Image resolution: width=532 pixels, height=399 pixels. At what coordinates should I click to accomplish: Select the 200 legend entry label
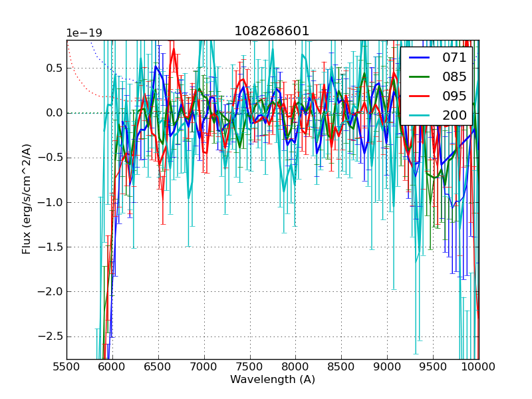point(454,115)
